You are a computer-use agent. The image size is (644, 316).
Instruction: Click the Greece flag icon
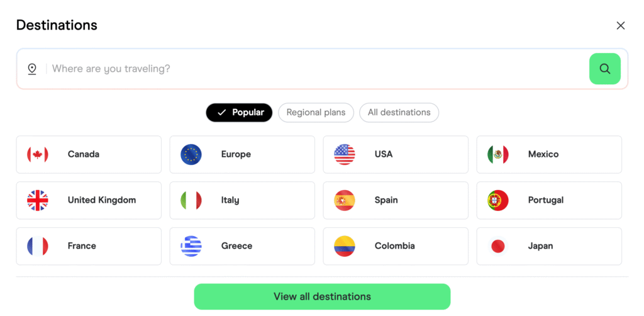click(191, 246)
